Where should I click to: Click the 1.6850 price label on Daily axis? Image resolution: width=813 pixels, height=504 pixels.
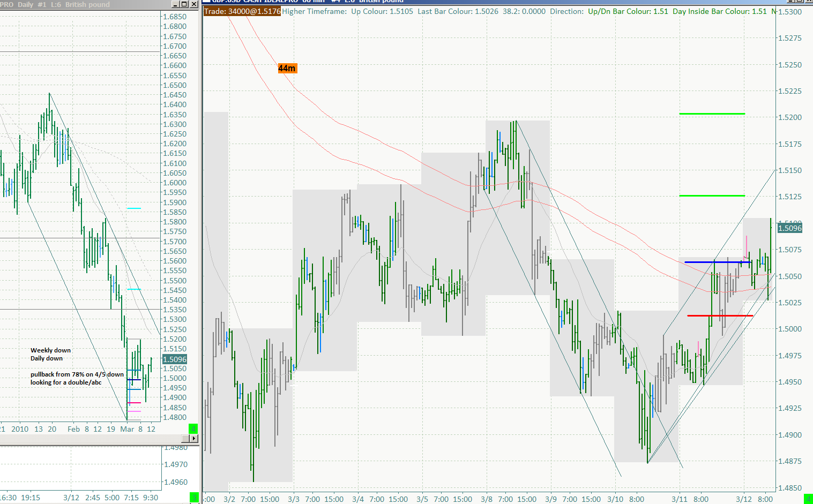pyautogui.click(x=175, y=17)
